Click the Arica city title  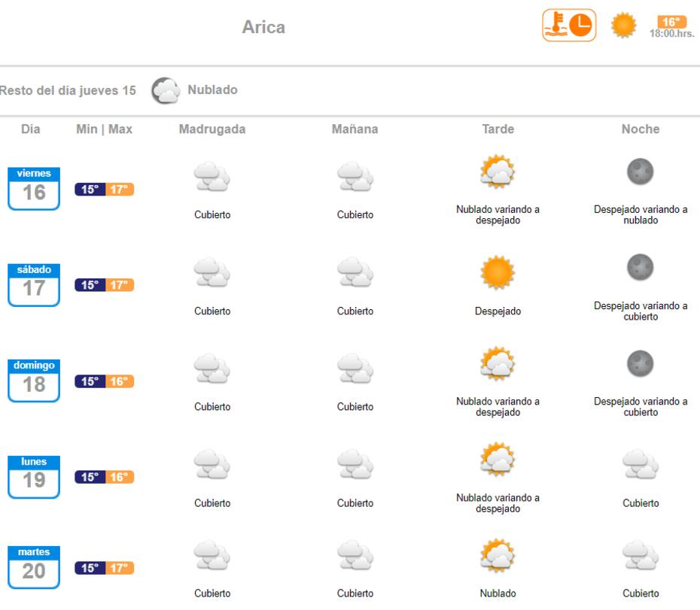pos(263,27)
